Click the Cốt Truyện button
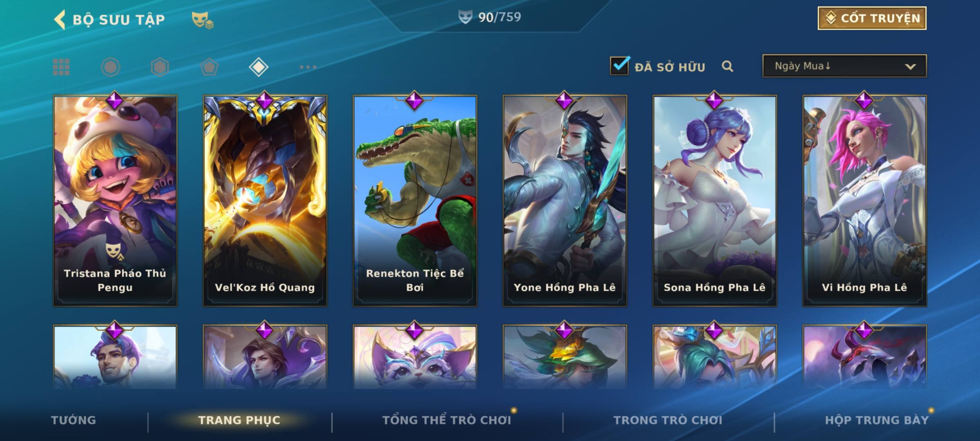The height and width of the screenshot is (441, 980). (872, 18)
